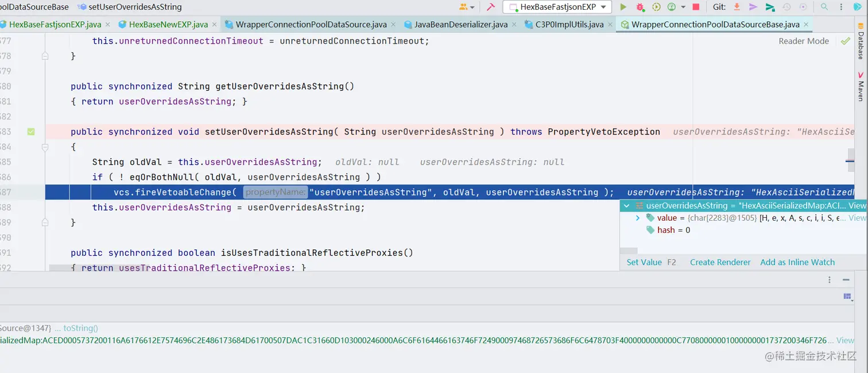Minimize the debug tool window with dash icon
Image resolution: width=868 pixels, height=373 pixels.
[846, 280]
